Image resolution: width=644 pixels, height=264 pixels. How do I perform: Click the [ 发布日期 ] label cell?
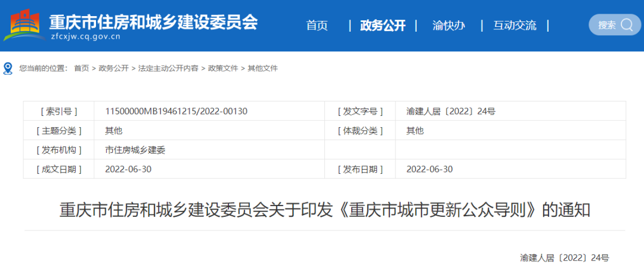[360, 169]
